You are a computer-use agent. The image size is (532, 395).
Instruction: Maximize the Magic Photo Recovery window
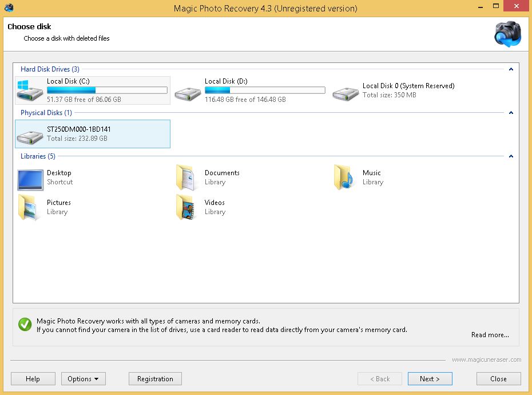pyautogui.click(x=496, y=6)
